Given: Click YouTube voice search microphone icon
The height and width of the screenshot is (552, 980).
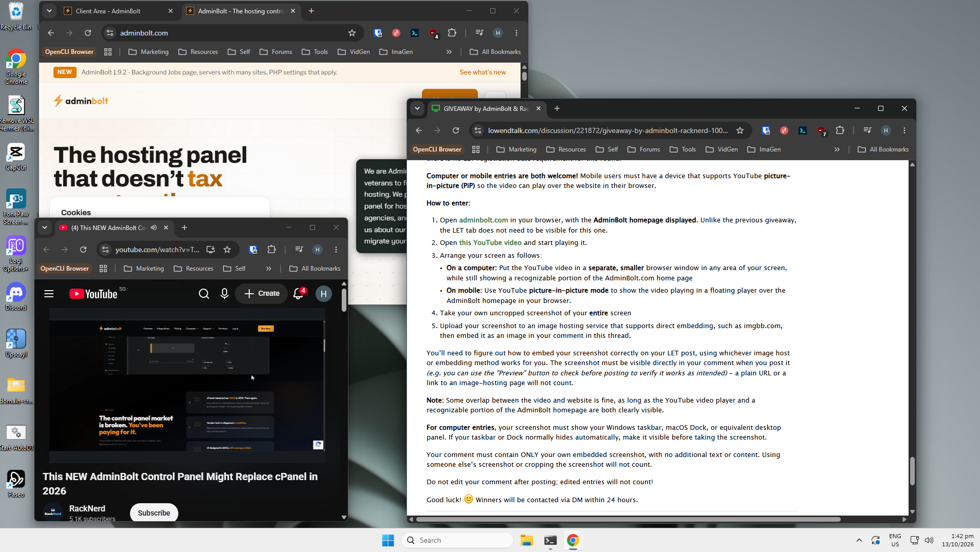Looking at the screenshot, I should (x=225, y=294).
